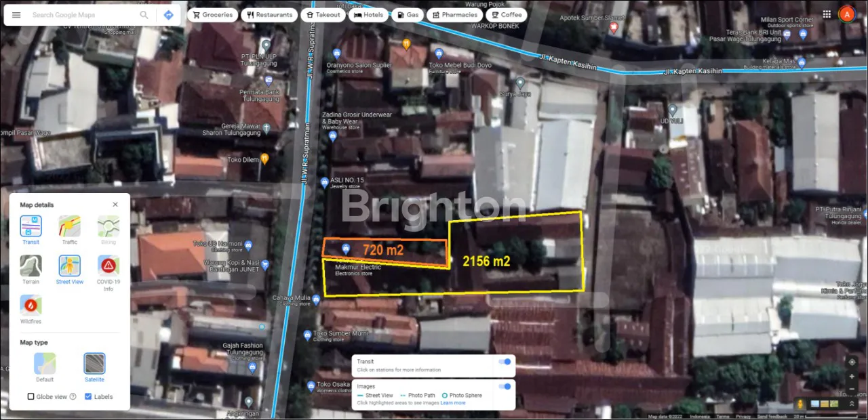
Task: Close the Map details panel
Action: (115, 205)
